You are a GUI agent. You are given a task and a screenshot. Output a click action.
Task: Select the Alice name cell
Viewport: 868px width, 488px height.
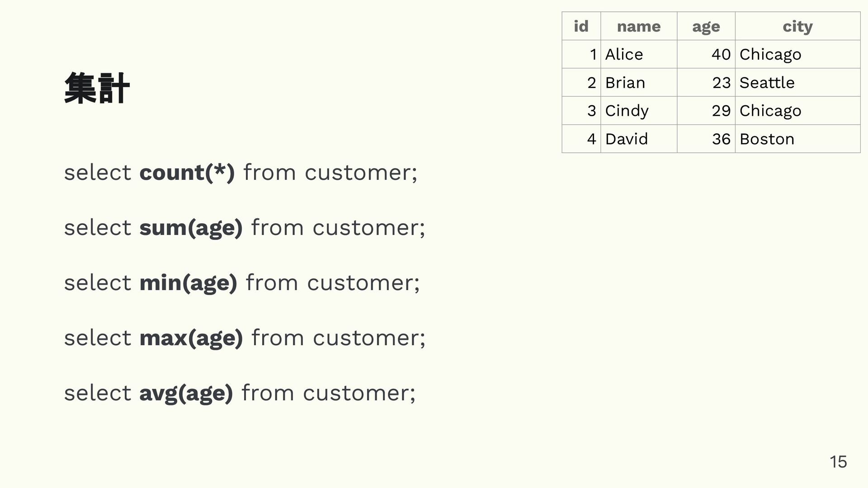[x=639, y=54]
